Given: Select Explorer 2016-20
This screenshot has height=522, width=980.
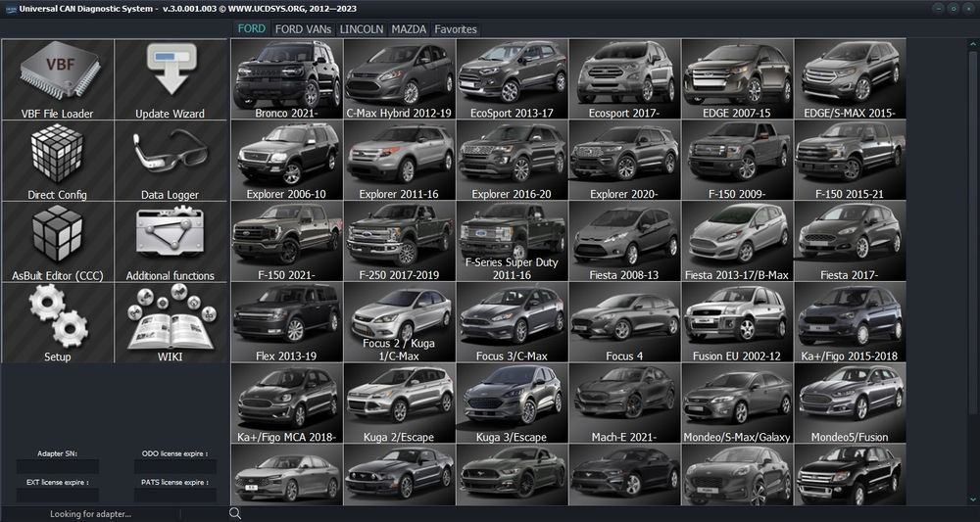Looking at the screenshot, I should click(x=512, y=161).
